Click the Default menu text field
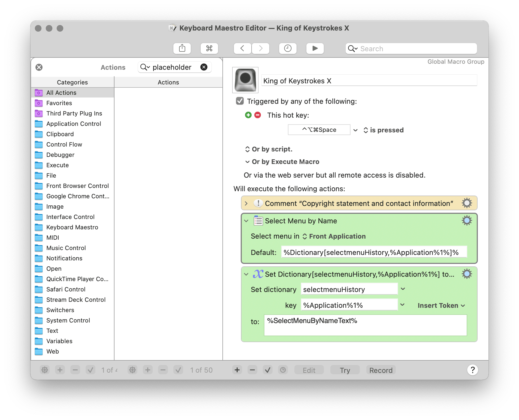Screen dimensions: 519x420 374,252
